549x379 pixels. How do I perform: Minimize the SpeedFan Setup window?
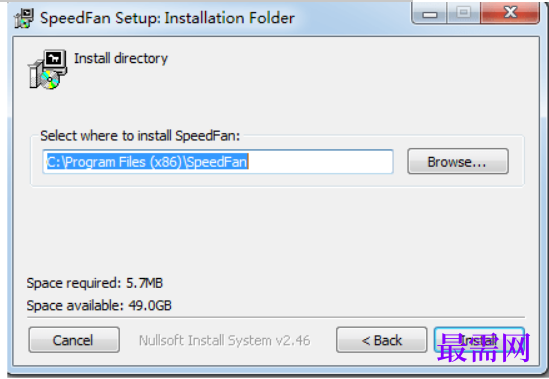click(x=430, y=13)
